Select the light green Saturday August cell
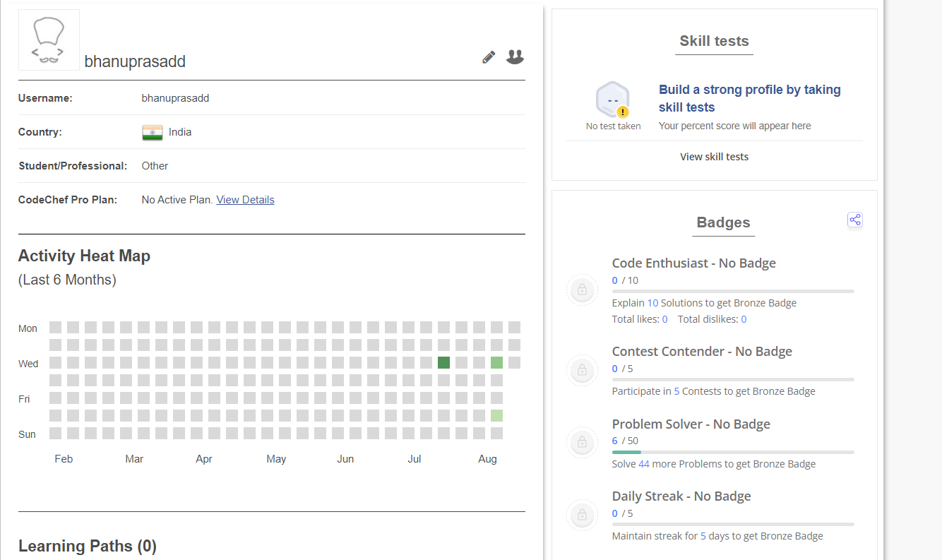The width and height of the screenshot is (942, 560). tap(496, 415)
